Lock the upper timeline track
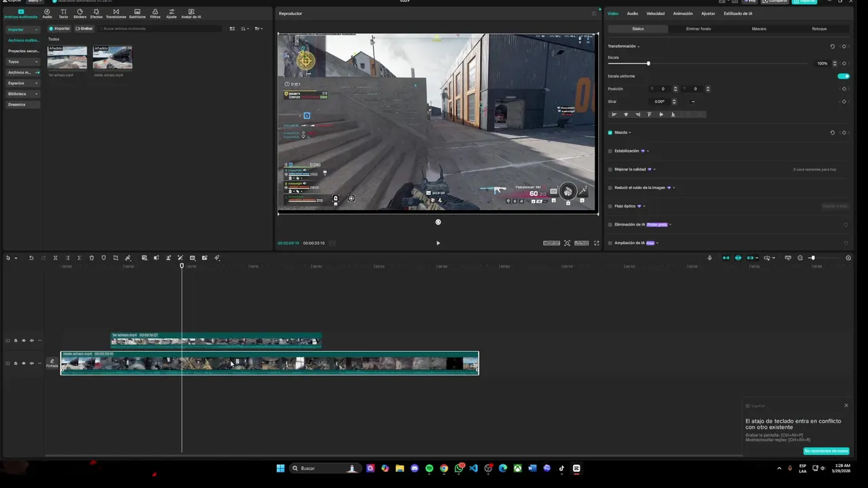Image resolution: width=868 pixels, height=488 pixels. pos(16,340)
